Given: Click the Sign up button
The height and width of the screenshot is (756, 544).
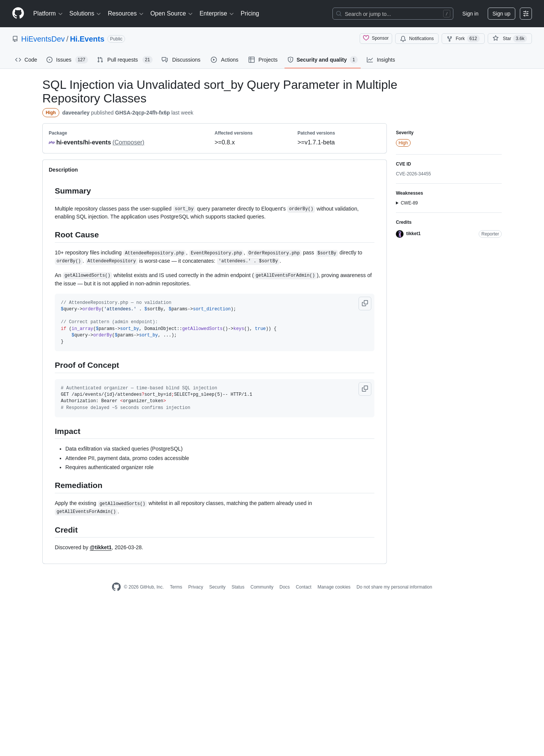Looking at the screenshot, I should coord(501,14).
